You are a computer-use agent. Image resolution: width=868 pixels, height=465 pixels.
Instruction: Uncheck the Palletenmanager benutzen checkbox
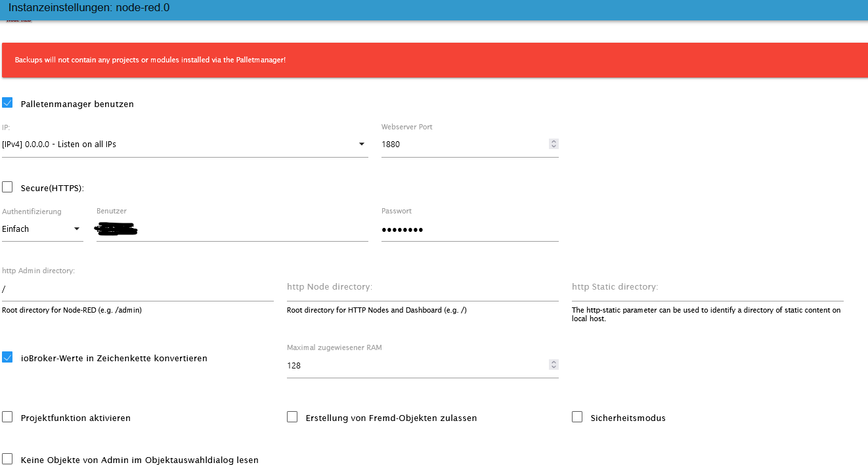[8, 103]
